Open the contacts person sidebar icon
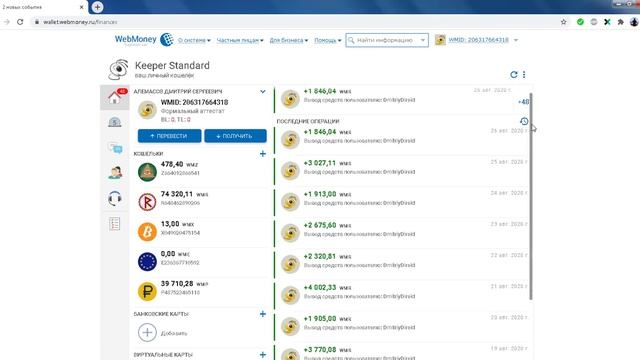 coord(115,173)
